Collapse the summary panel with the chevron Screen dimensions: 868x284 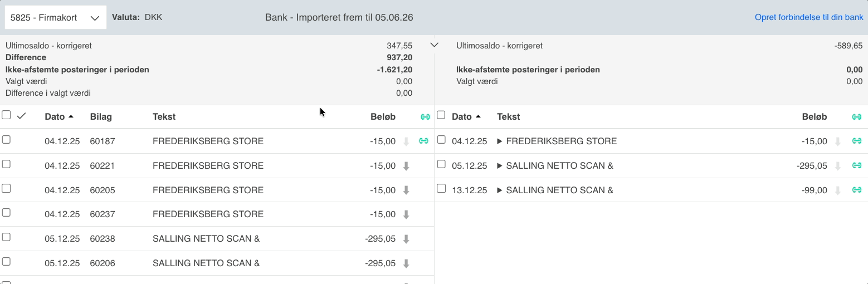coord(435,45)
